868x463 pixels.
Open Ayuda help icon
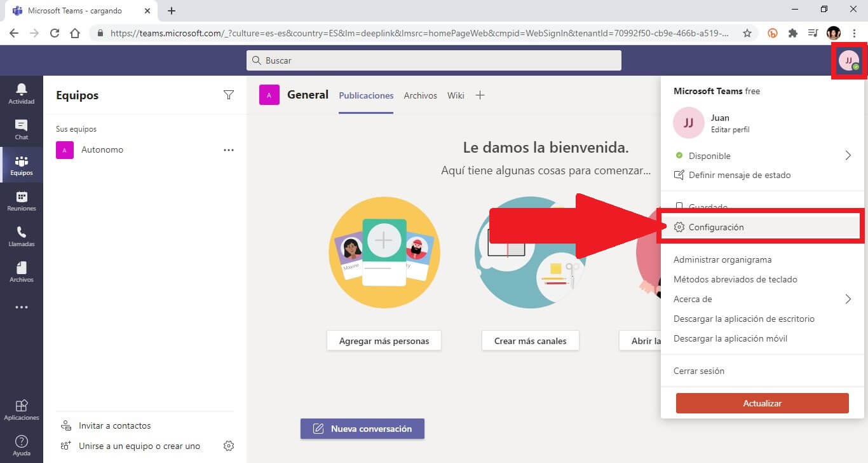22,445
